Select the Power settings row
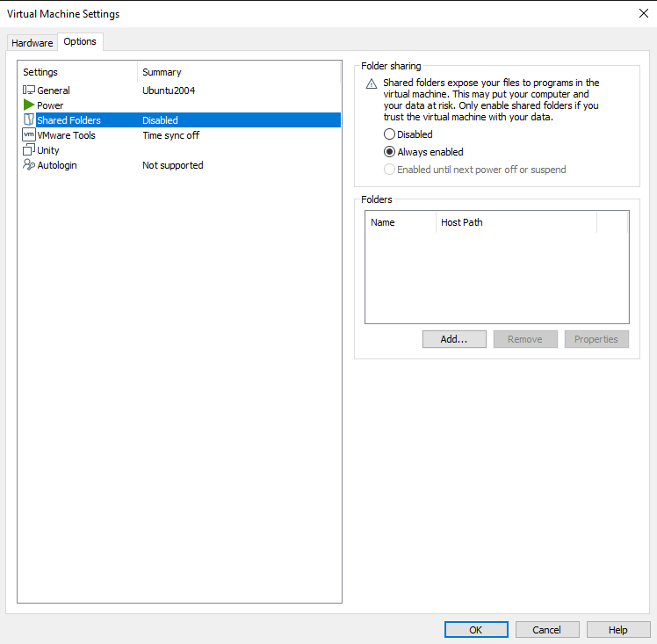 pyautogui.click(x=181, y=105)
